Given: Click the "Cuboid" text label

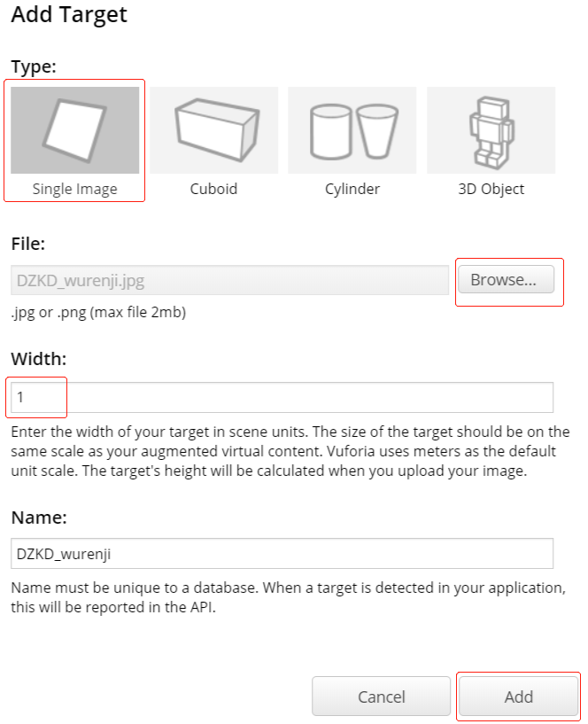Looking at the screenshot, I should (x=214, y=189).
